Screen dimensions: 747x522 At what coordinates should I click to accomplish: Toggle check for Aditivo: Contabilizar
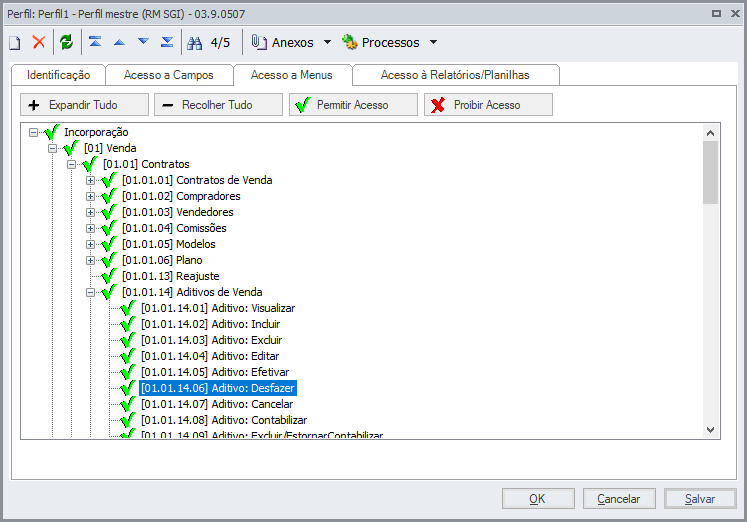(128, 420)
